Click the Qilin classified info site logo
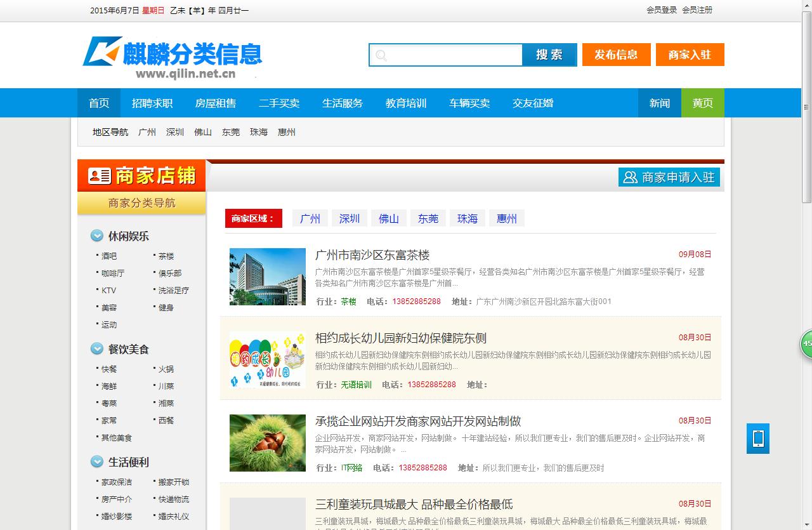The height and width of the screenshot is (530, 812). pyautogui.click(x=173, y=58)
